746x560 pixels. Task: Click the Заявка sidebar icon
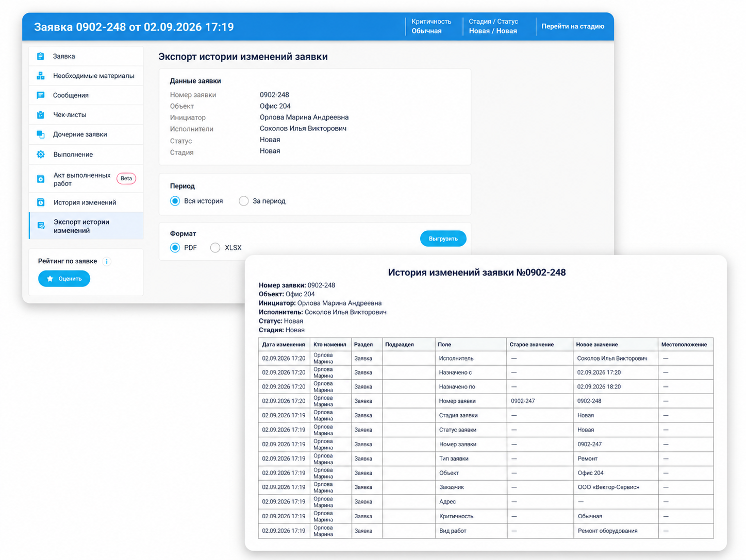pyautogui.click(x=41, y=56)
